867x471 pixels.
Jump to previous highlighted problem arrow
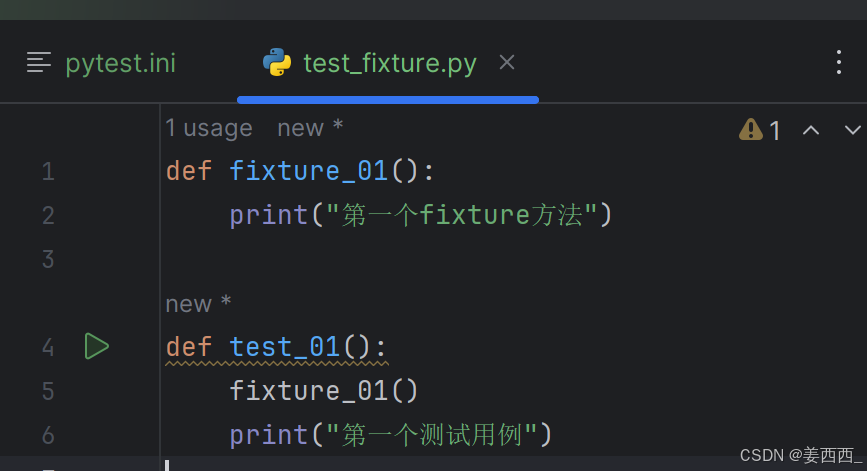[811, 130]
